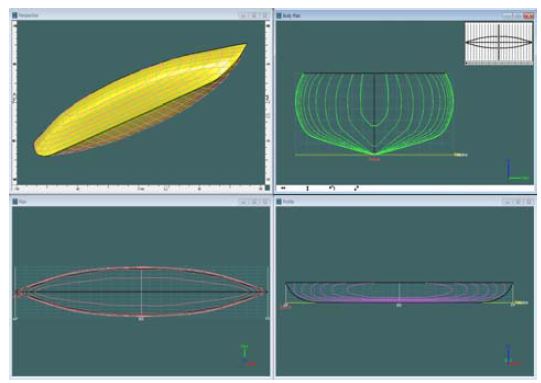Viewport: 541px width, 383px height.
Task: Click the Plan window title icon
Action: click(15, 202)
